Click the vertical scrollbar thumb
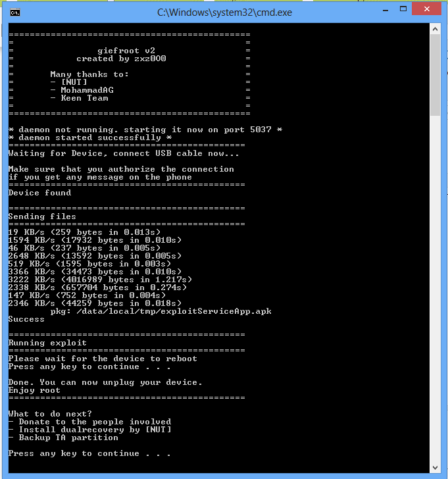Viewport: 448px width, 479px height. tap(436, 75)
